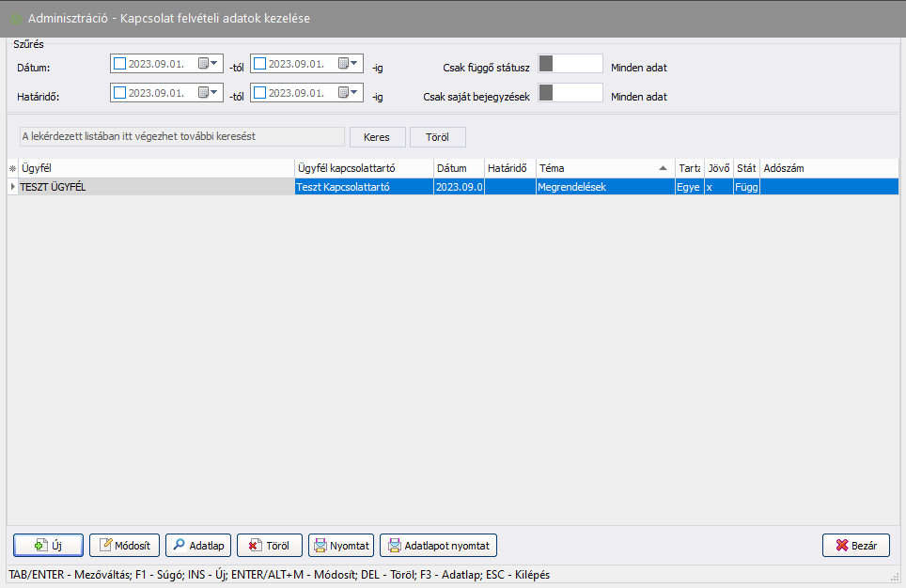The width and height of the screenshot is (906, 588).
Task: Sort by the Ügyfél kapcsolattartó column header
Action: pos(363,168)
